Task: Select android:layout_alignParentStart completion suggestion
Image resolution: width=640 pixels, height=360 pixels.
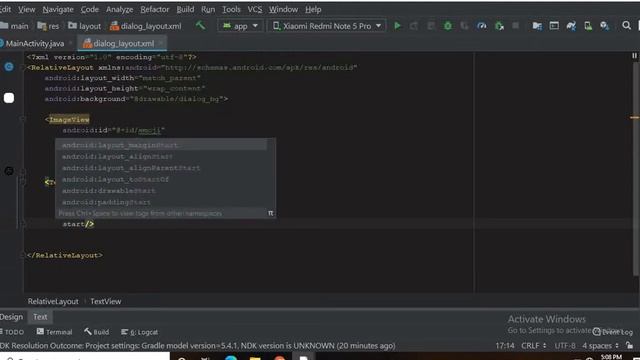Action: tap(162, 168)
